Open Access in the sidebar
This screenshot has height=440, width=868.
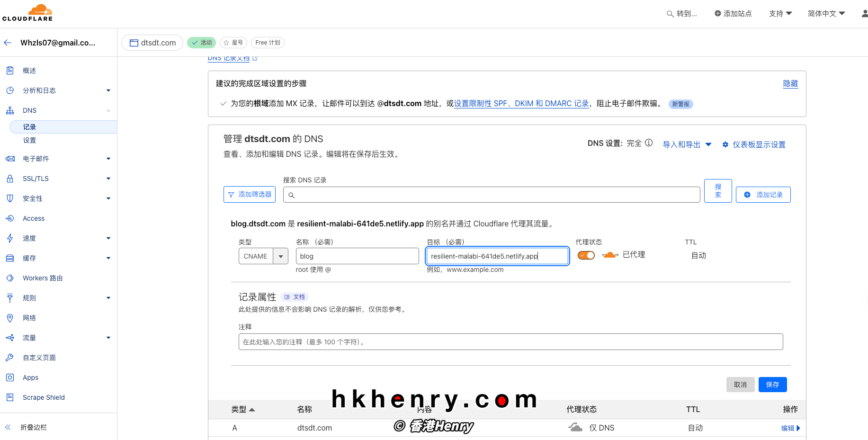click(34, 218)
